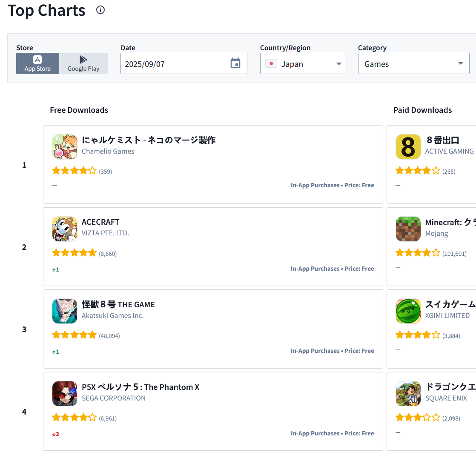The height and width of the screenshot is (452, 476).
Task: Select the P5X Persona app icon
Action: pos(65,394)
